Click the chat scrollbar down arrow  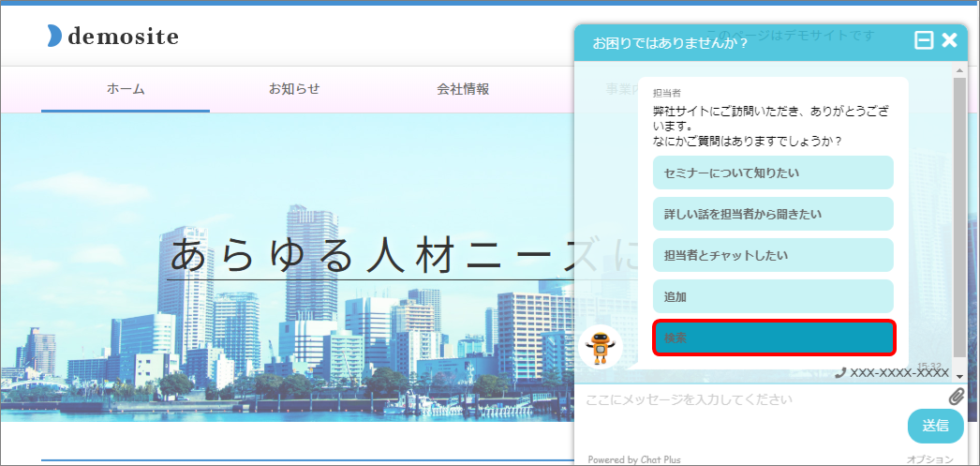[959, 375]
